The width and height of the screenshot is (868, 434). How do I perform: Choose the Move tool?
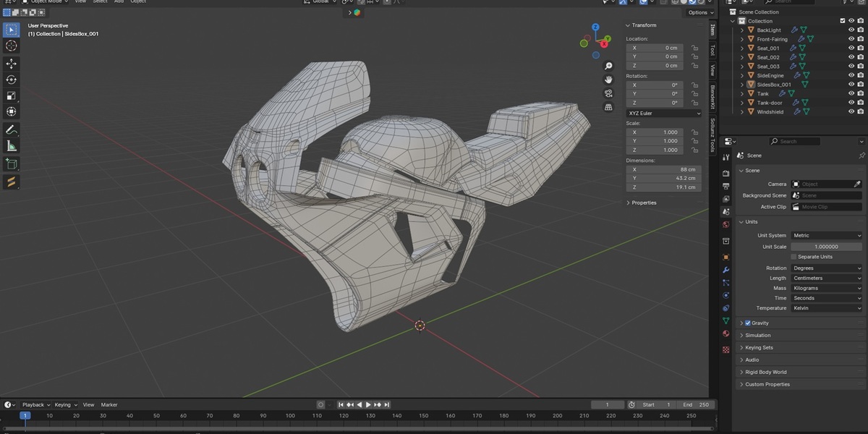click(12, 64)
